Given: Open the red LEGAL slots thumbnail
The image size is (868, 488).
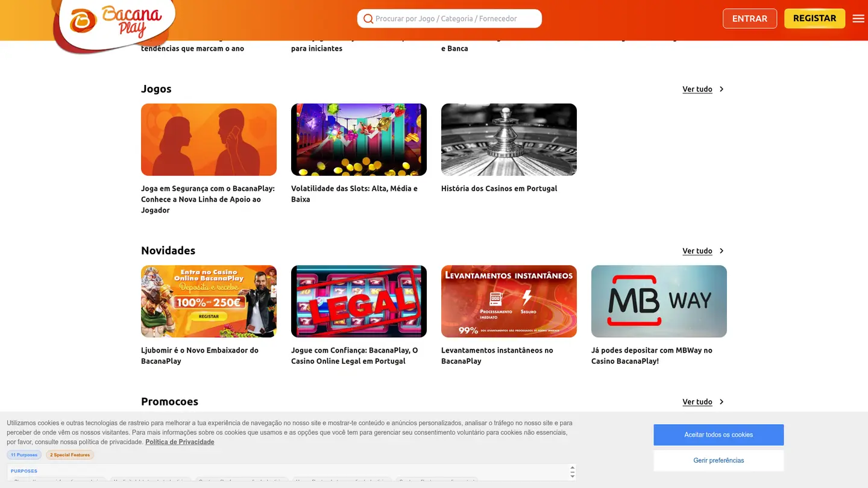Looking at the screenshot, I should click(359, 301).
